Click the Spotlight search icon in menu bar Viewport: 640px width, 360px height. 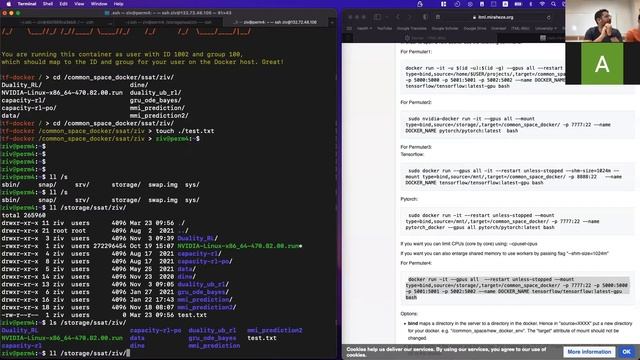click(553, 4)
